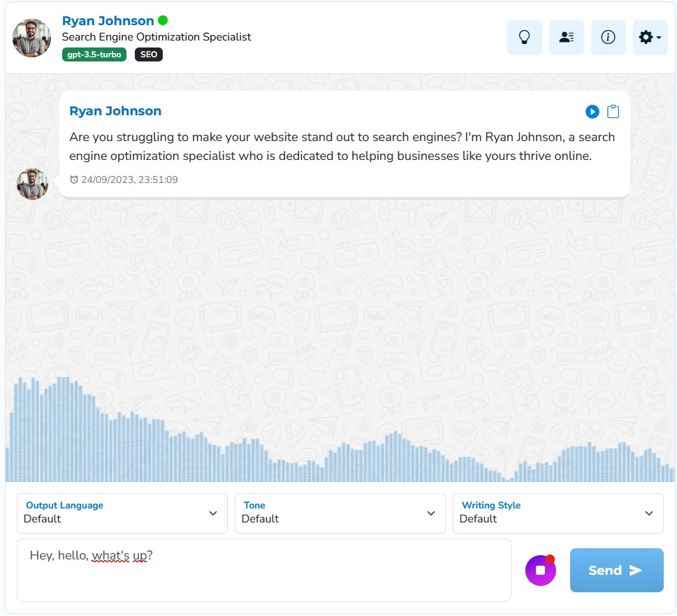This screenshot has width=677, height=616.
Task: Click the avatar beside the chat message
Action: click(32, 184)
